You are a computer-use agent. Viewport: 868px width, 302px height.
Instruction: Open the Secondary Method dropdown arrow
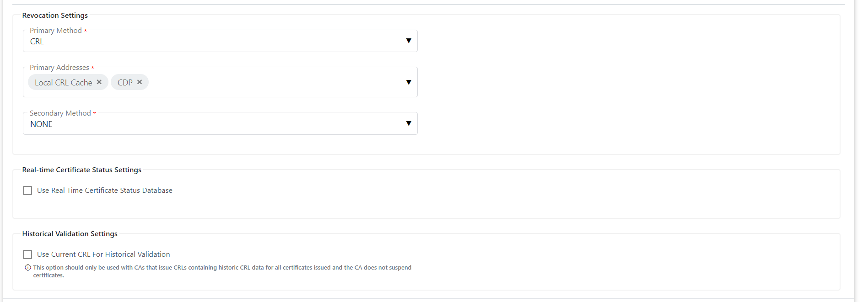coord(409,124)
